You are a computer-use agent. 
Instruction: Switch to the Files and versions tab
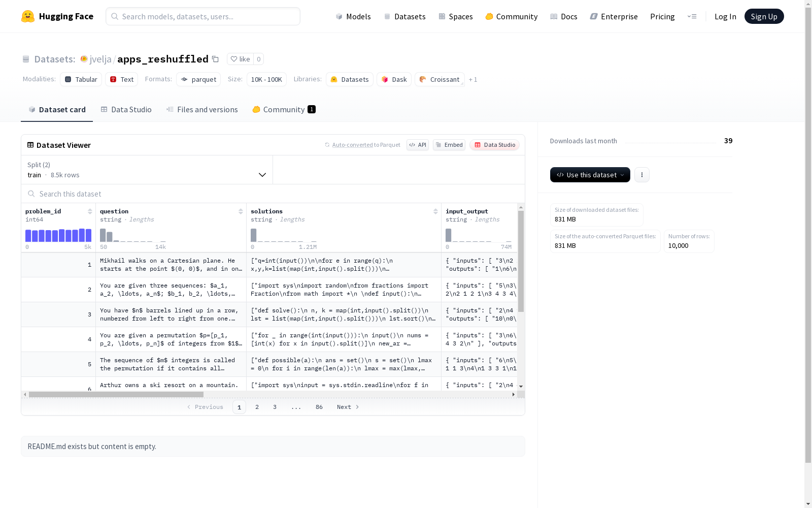202,109
